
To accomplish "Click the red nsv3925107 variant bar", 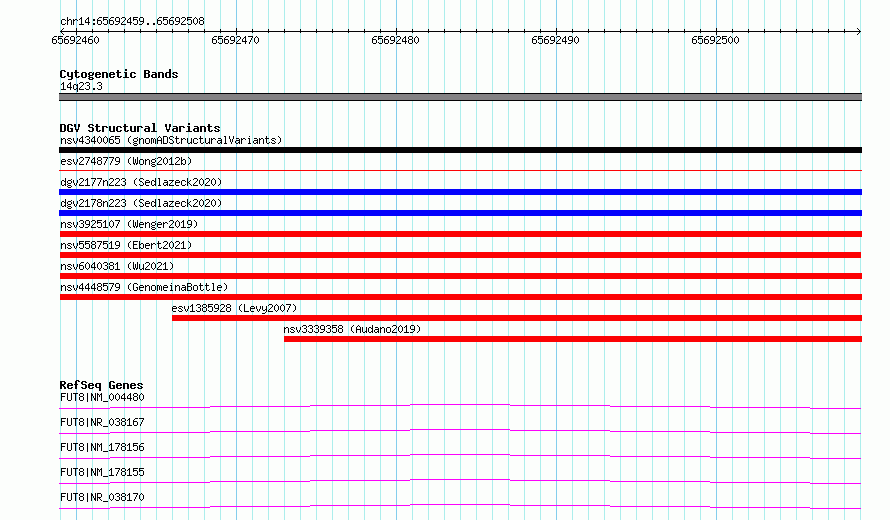I will [x=460, y=234].
